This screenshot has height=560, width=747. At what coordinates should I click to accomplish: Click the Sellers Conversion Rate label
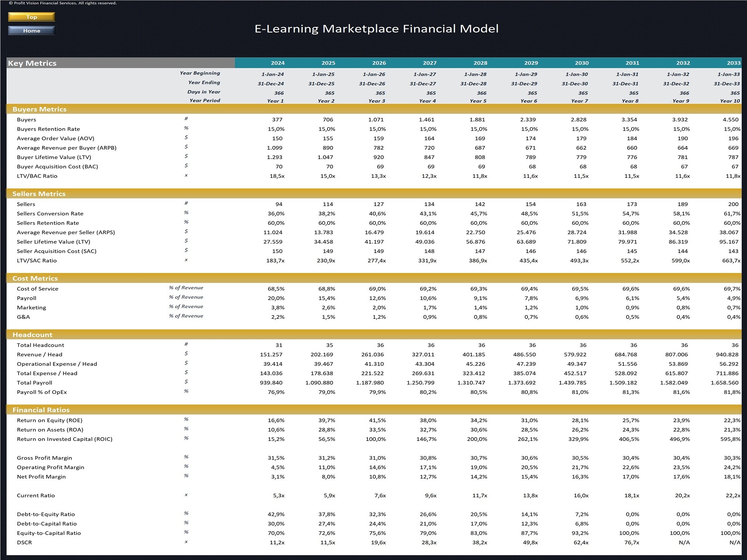[x=50, y=214]
